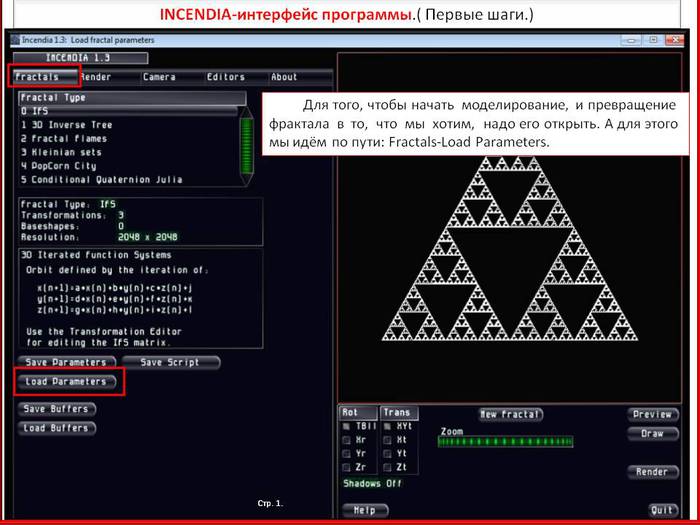Screen dimensions: 700x525
Task: Select 4 PopCorn City fractal type
Action: coord(129,166)
